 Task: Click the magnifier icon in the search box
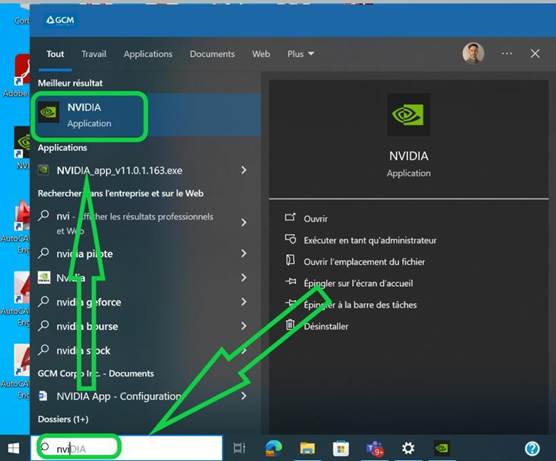pos(45,446)
